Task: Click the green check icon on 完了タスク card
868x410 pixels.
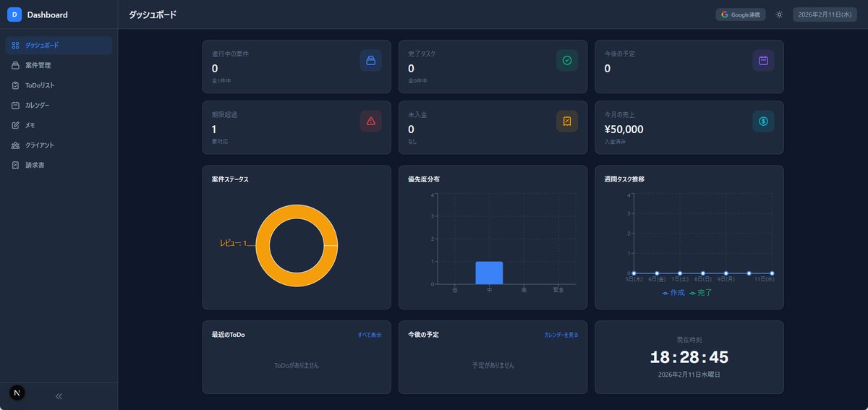Action: [x=567, y=61]
